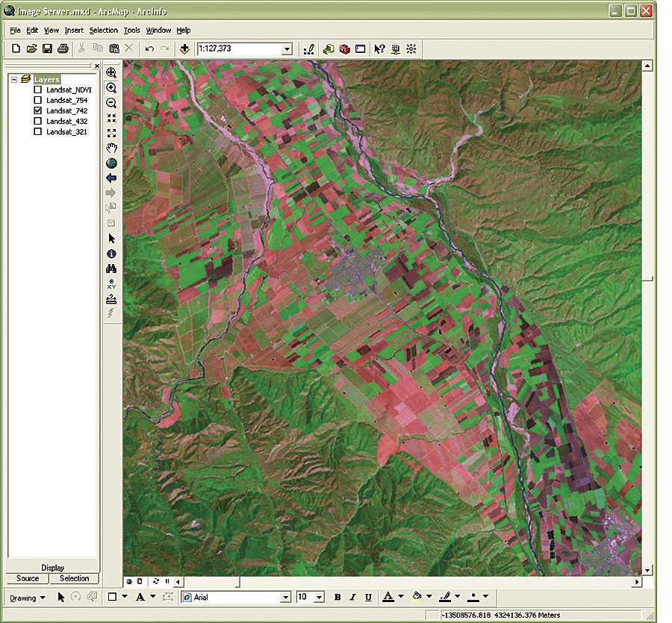Go back to previous extent
This screenshot has height=623, width=672.
(x=111, y=178)
